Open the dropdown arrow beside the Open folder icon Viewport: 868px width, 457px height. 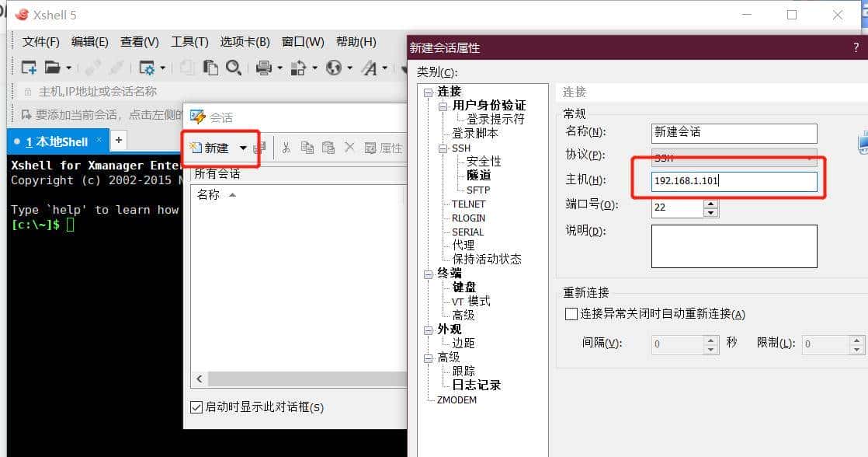tap(68, 68)
